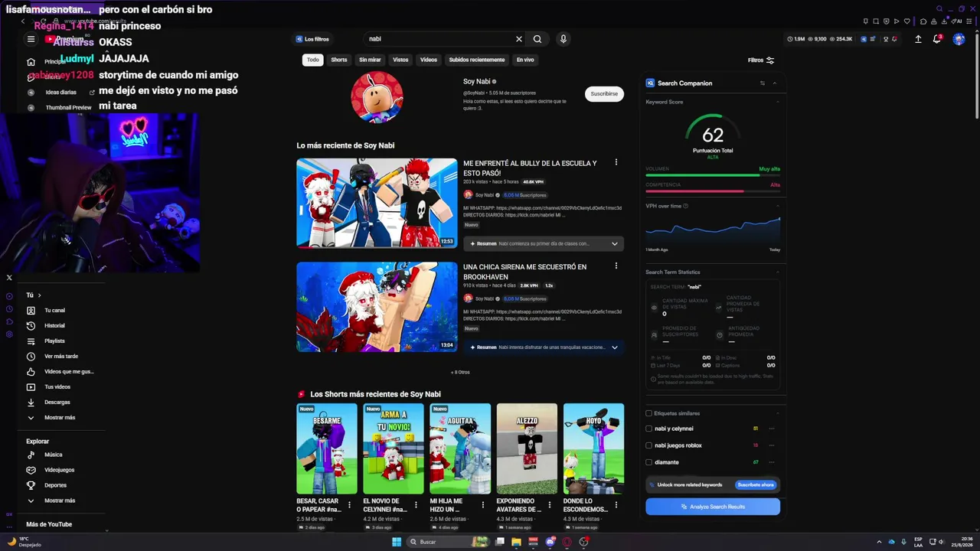The image size is (980, 551).
Task: Open Search Companion swap settings icon
Action: coord(763,83)
